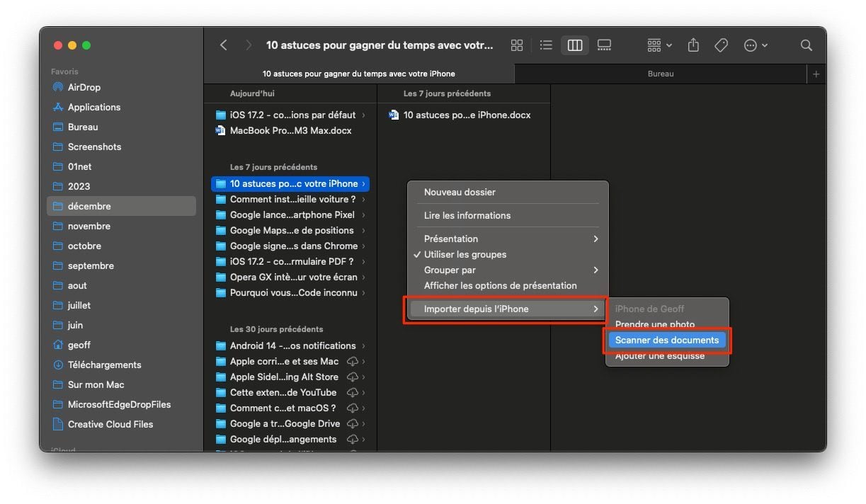Viewport: 866px width, 504px height.
Task: Switch to icon grid view
Action: click(517, 45)
